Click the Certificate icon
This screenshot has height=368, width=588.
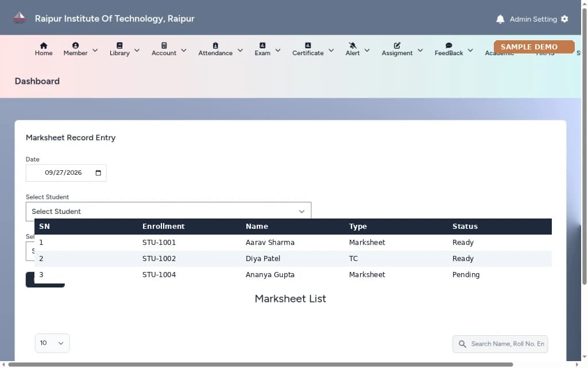coord(308,45)
